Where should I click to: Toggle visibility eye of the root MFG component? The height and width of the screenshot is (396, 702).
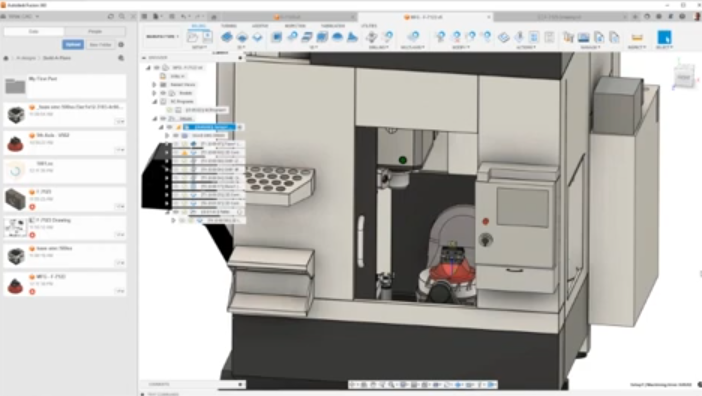click(157, 68)
